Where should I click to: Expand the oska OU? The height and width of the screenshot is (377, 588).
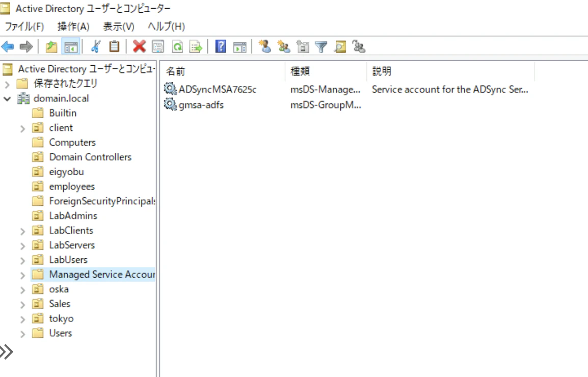tap(22, 289)
